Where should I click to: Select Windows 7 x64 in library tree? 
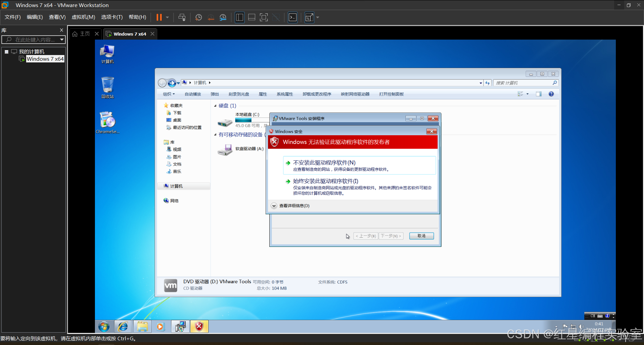45,59
